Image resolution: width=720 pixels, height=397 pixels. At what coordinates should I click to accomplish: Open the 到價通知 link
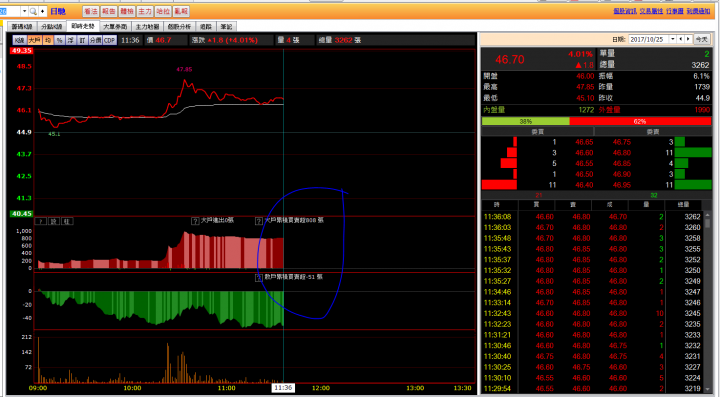698,11
